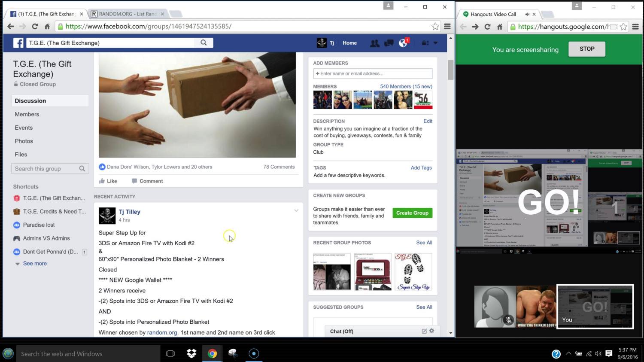The height and width of the screenshot is (362, 644).
Task: Open the group's Files section
Action: (x=21, y=154)
